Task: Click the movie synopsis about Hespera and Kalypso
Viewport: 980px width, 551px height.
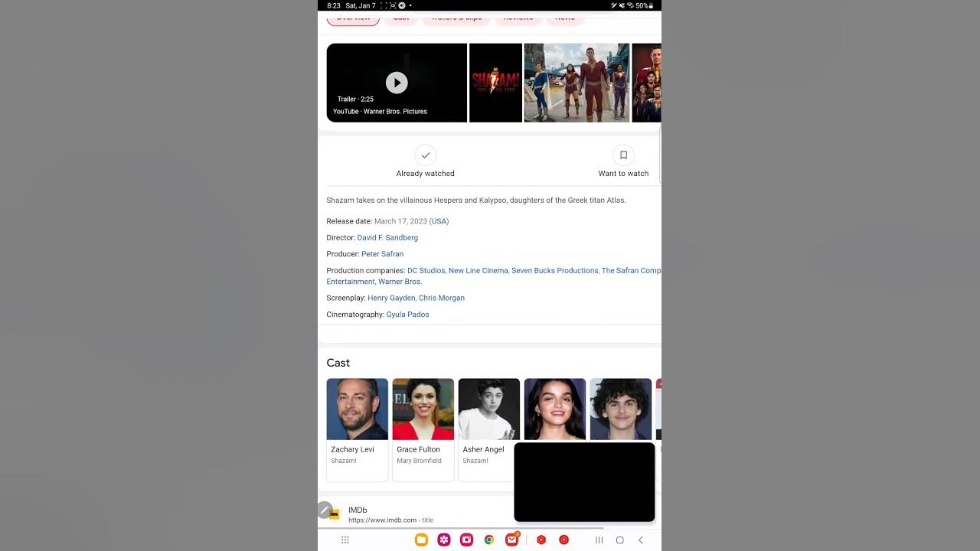Action: click(476, 201)
